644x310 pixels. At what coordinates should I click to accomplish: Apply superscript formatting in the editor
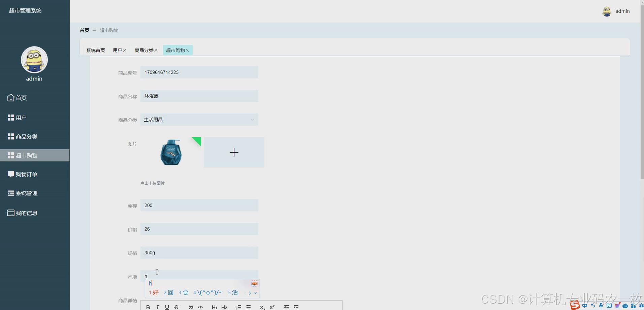[272, 307]
